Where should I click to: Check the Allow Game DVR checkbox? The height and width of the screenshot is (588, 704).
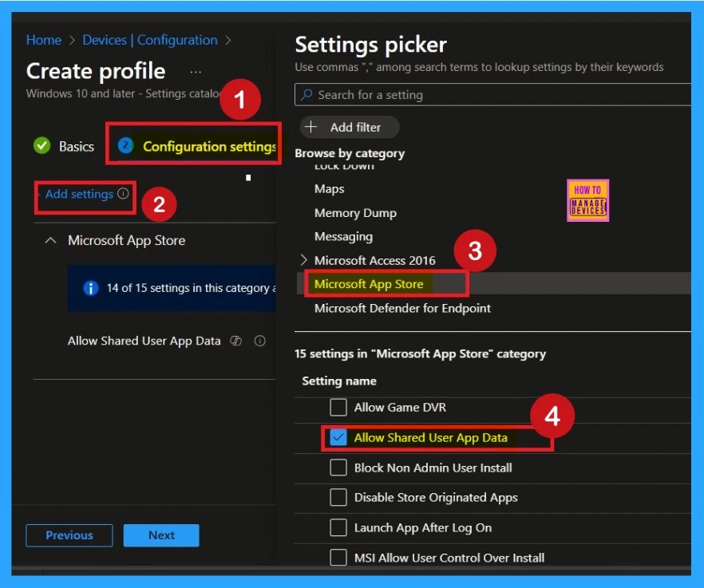[338, 408]
